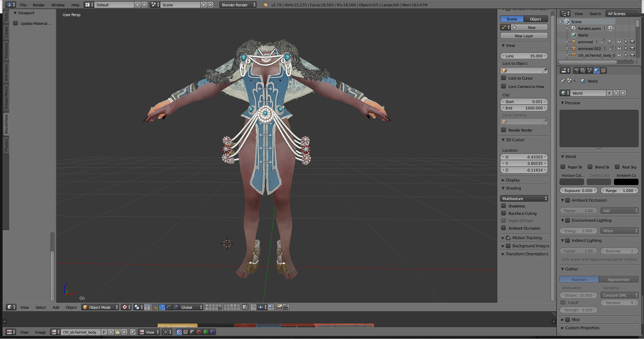Viewport: 644px width, 339px height.
Task: Show the green channel in image editor
Action: tap(205, 332)
